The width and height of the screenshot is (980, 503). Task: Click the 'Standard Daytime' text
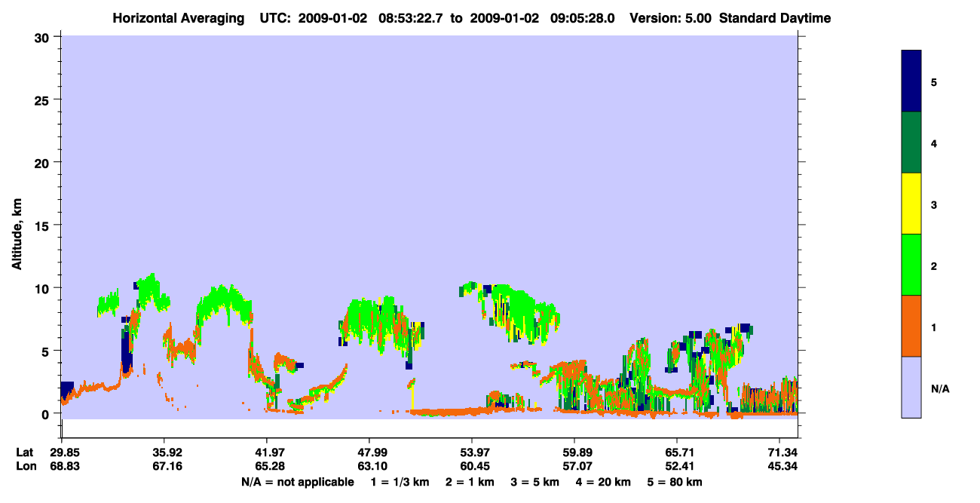click(775, 18)
